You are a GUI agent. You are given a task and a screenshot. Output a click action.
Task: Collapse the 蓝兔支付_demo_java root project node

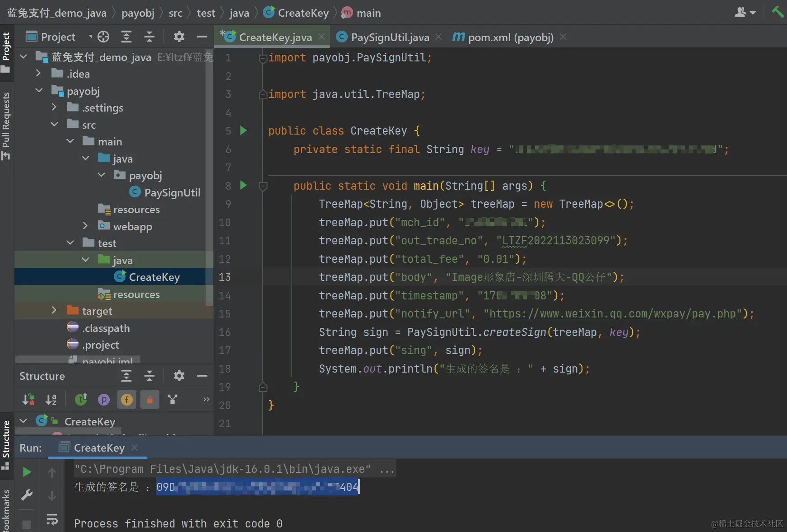(23, 56)
